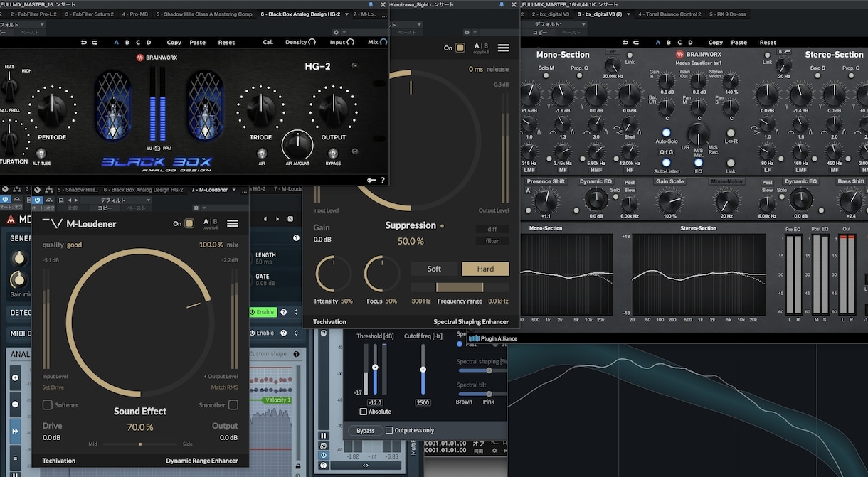
Task: Click the zoom-in plus icon in analyzer sidebar
Action: click(x=16, y=377)
